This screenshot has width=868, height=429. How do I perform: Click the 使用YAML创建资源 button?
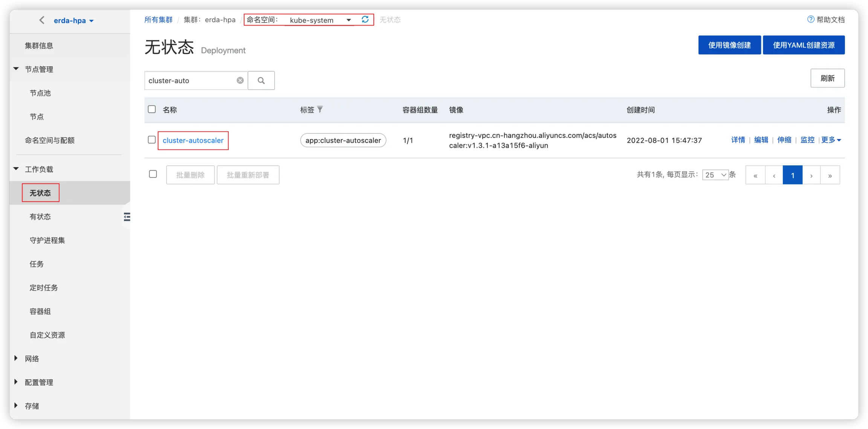click(x=804, y=45)
